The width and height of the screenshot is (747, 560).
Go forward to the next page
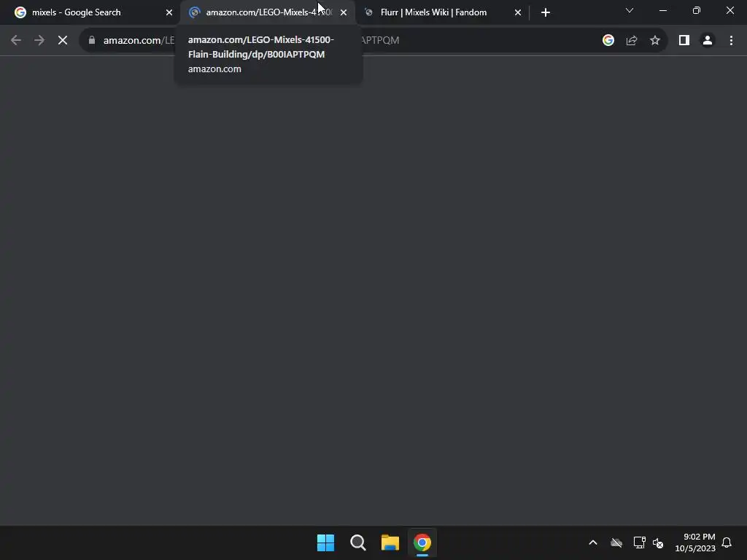(x=39, y=40)
